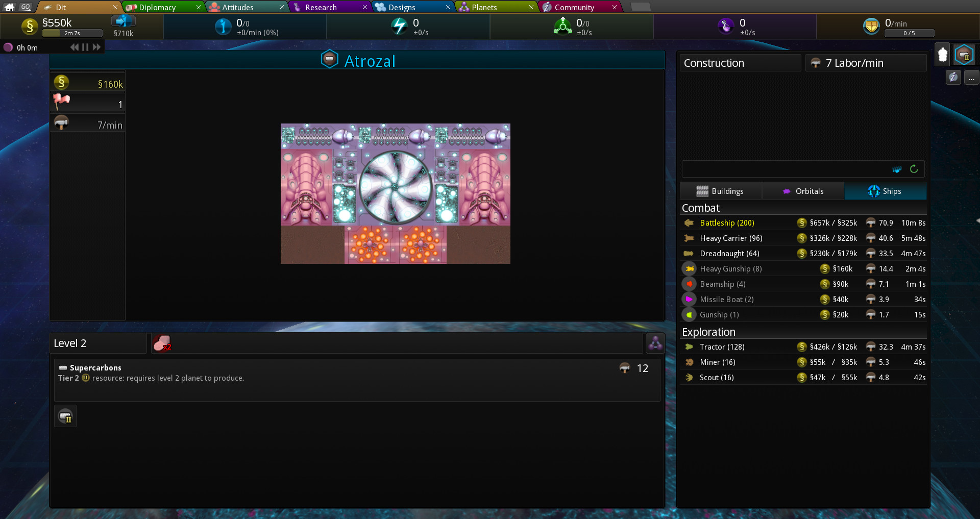Select the Supercarbons tier 2 resource icon
The image size is (980, 519).
[65, 415]
